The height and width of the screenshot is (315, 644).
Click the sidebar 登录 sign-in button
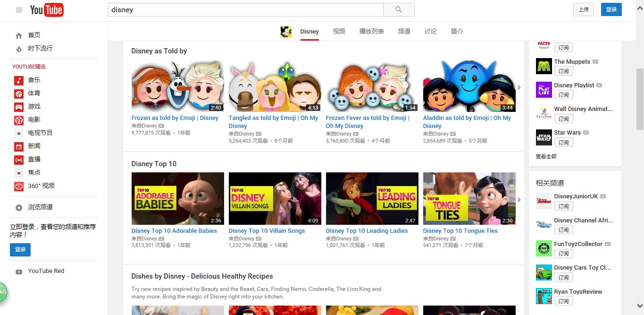(20, 250)
